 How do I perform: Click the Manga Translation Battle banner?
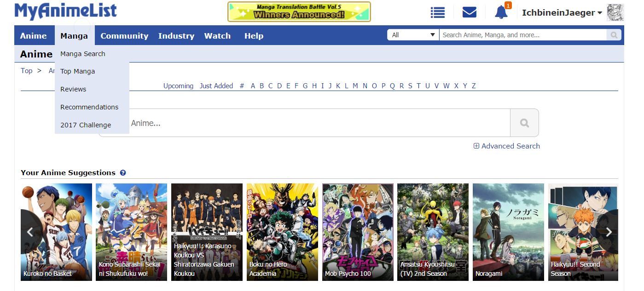(x=299, y=11)
